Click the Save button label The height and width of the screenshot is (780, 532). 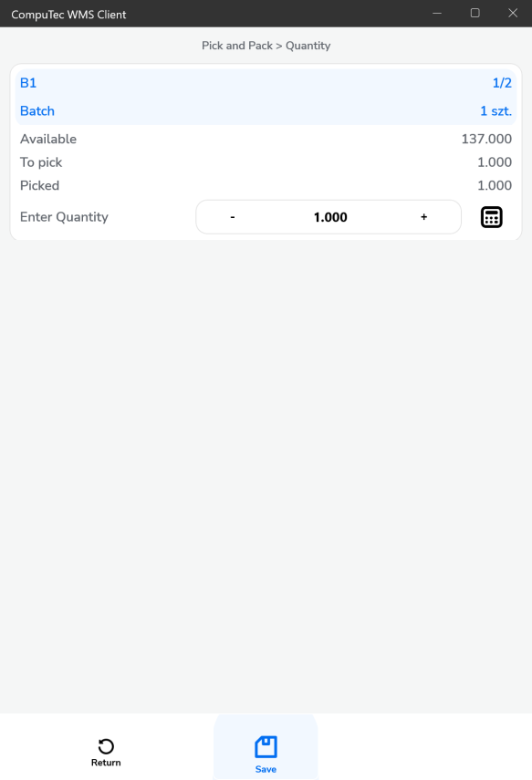point(266,769)
